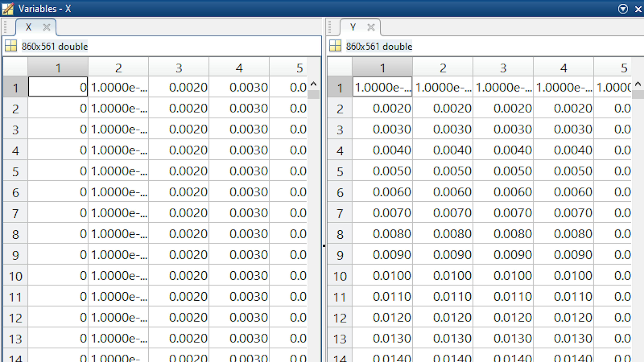Select column 2 header in Y table
The width and height of the screenshot is (644, 362).
pyautogui.click(x=443, y=67)
